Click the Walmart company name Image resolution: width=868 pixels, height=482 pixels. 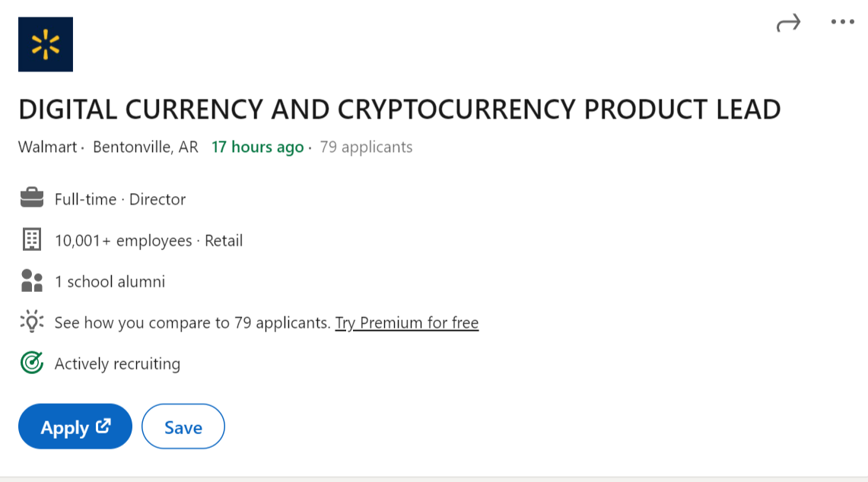(x=47, y=147)
